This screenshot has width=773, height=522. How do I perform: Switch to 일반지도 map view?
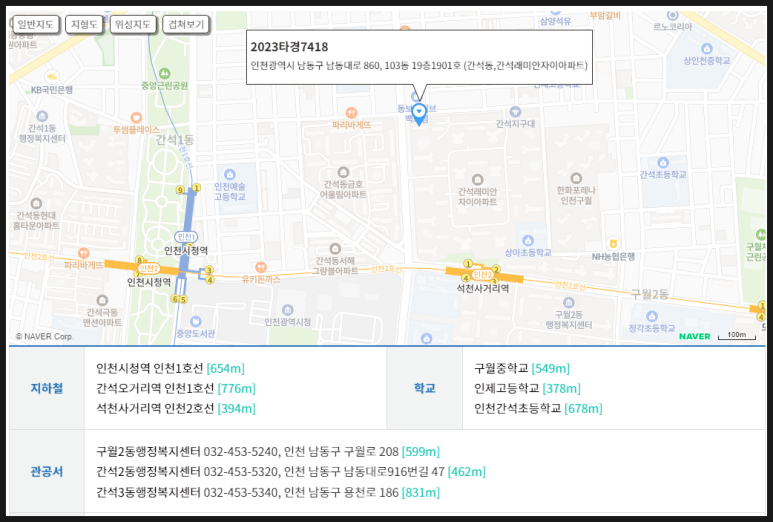35,24
